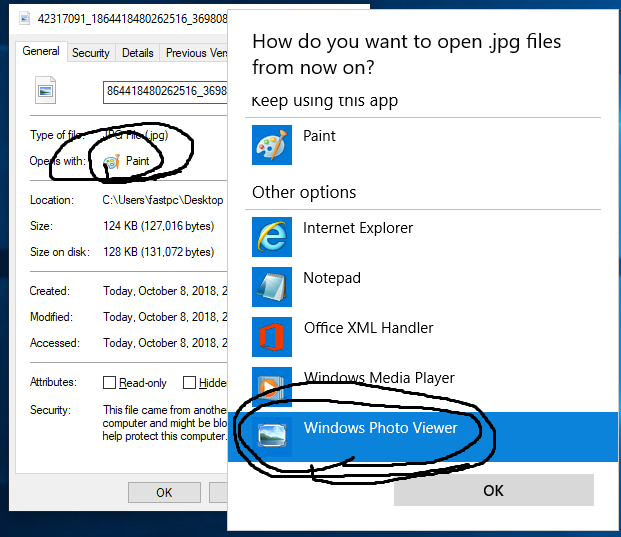Click the C:\Users\fastpc\Desktop location text

(163, 200)
